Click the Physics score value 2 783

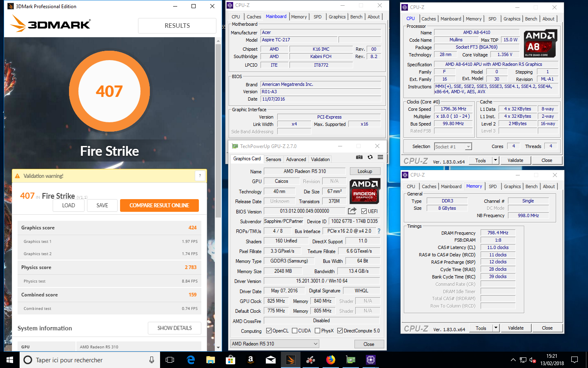click(x=191, y=267)
